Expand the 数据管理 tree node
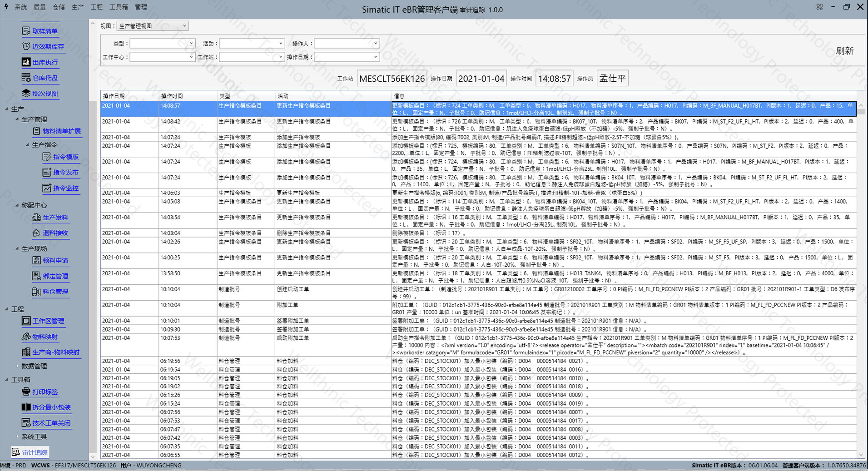The image size is (868, 471). pos(17,366)
